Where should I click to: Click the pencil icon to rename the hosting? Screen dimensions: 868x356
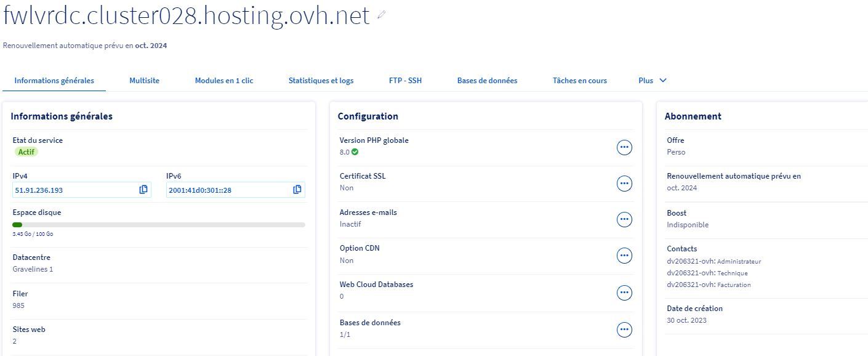coord(382,15)
